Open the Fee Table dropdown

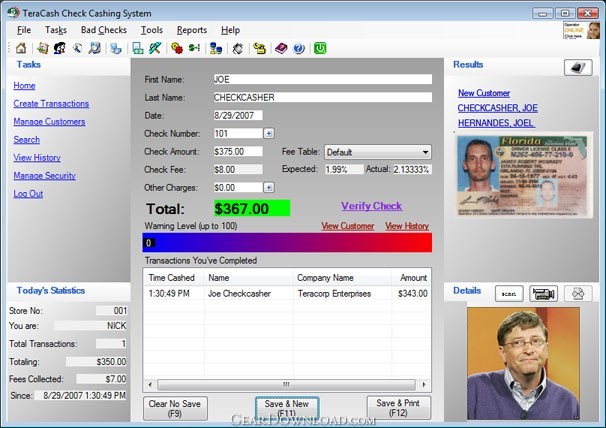(x=378, y=152)
